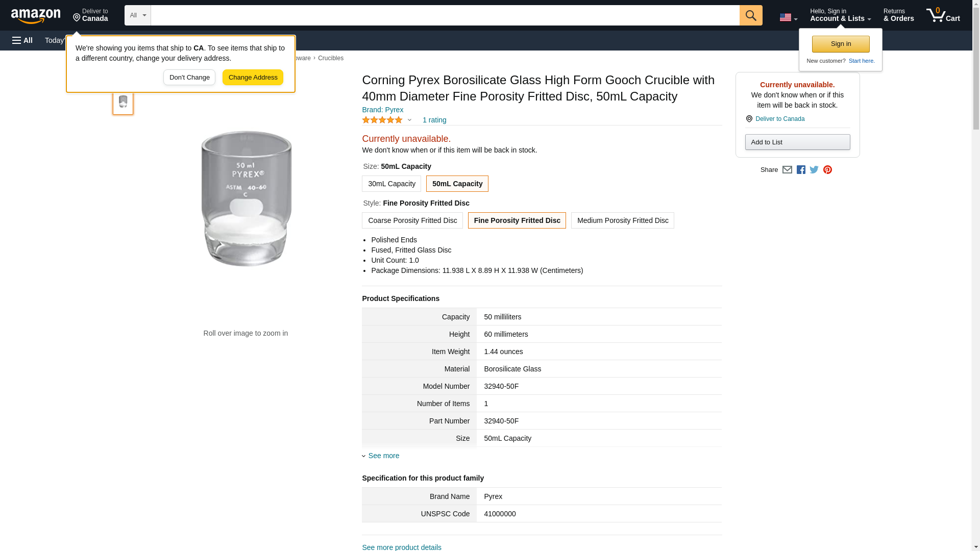Image resolution: width=980 pixels, height=551 pixels.
Task: Open the Amazon home logo
Action: [36, 16]
